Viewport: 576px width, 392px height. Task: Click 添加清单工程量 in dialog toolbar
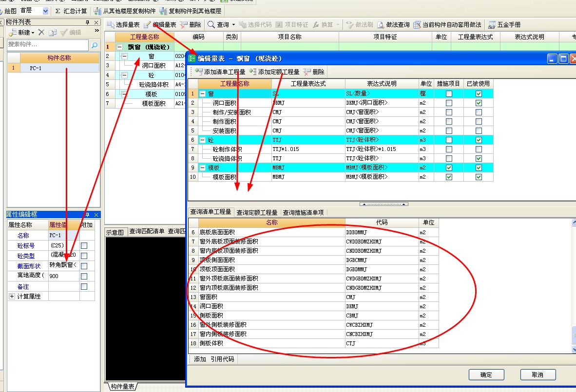point(220,72)
